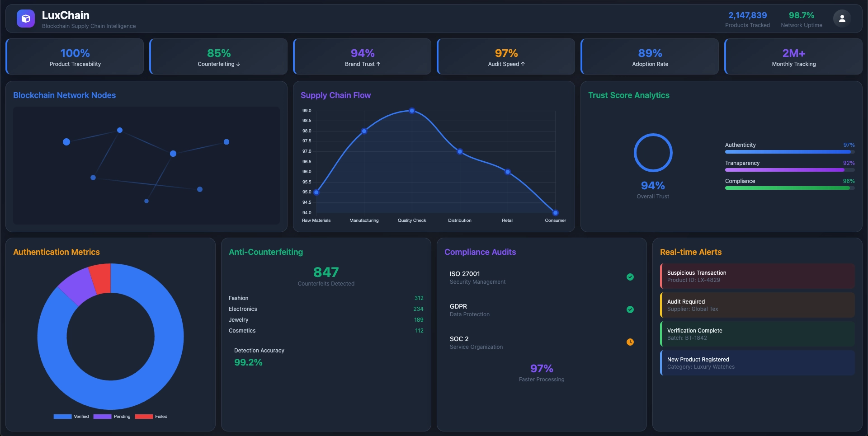This screenshot has height=436, width=868.
Task: Click the GDPR compliance checkmark icon
Action: point(630,309)
